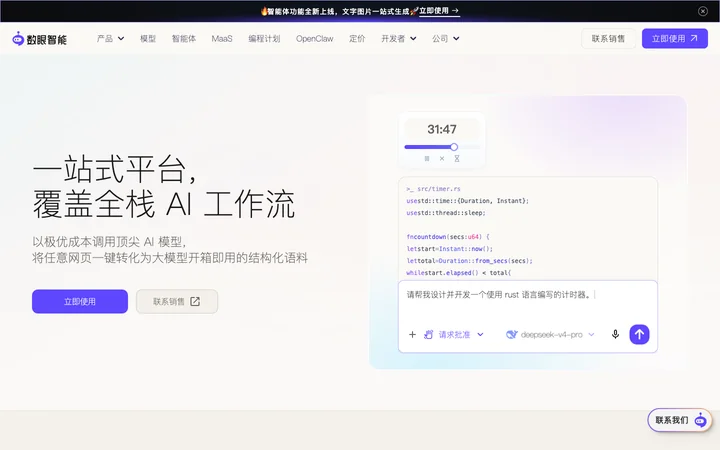The width and height of the screenshot is (720, 450).
Task: Open the 模型 nav item
Action: [x=148, y=39]
